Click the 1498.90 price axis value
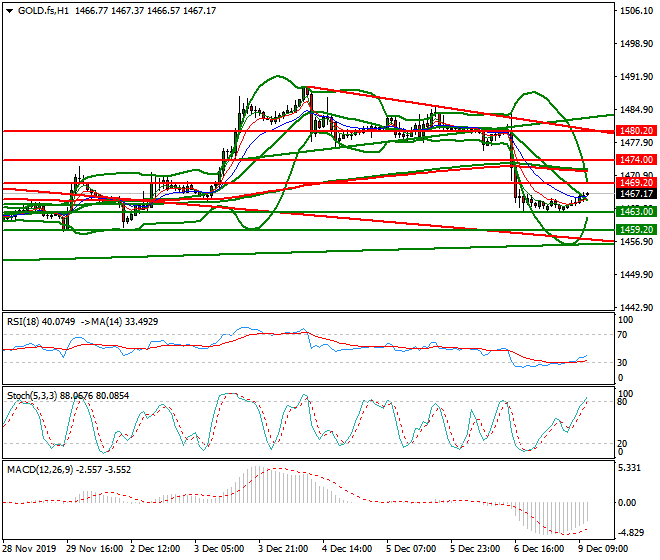Image resolution: width=660 pixels, height=560 pixels. [x=636, y=44]
